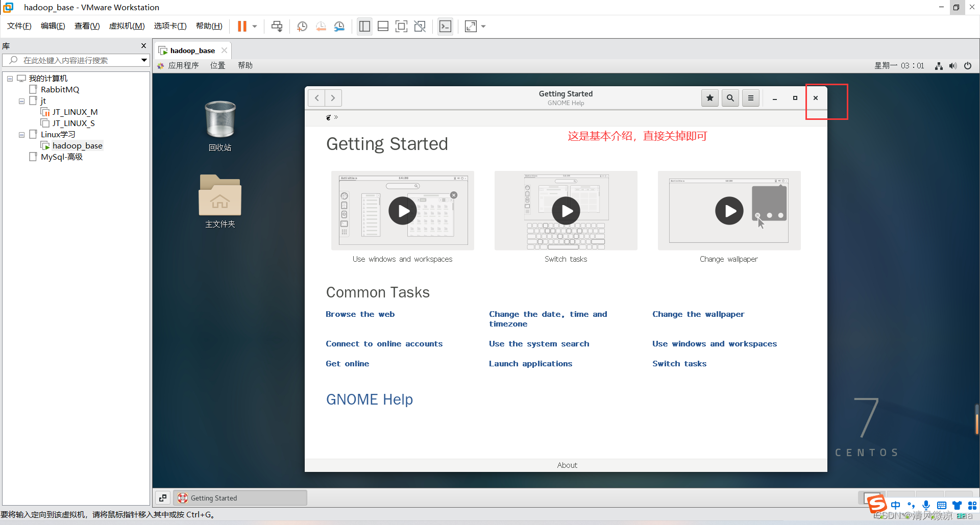Go back in GNOME Help
Viewport: 980px width, 525px height.
316,98
